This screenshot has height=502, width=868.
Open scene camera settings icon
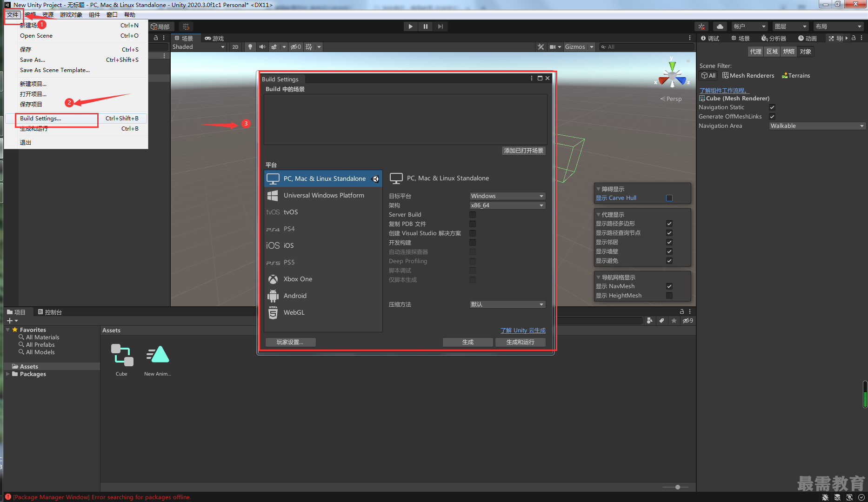553,47
